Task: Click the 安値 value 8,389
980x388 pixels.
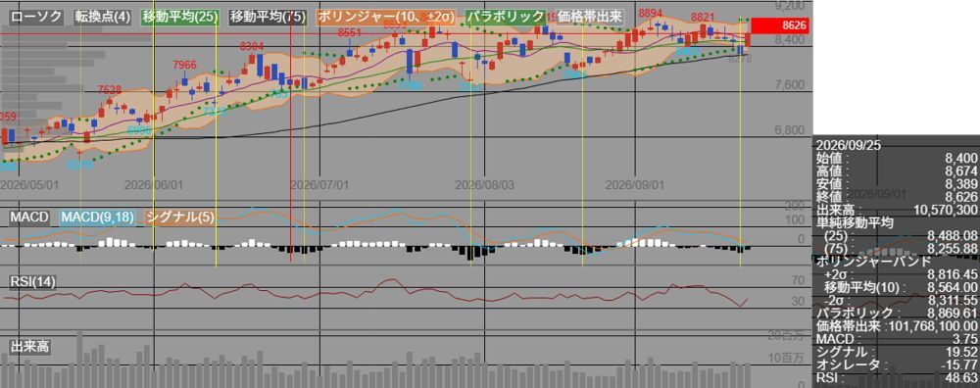Action: [960, 184]
